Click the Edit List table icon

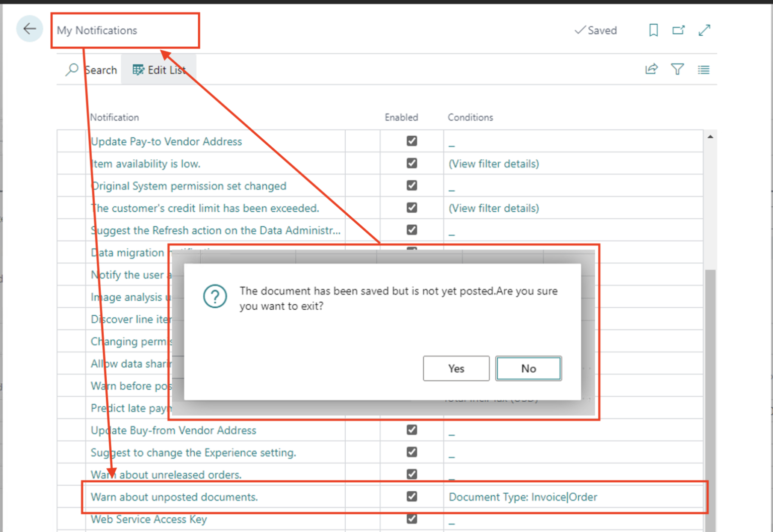tap(137, 69)
